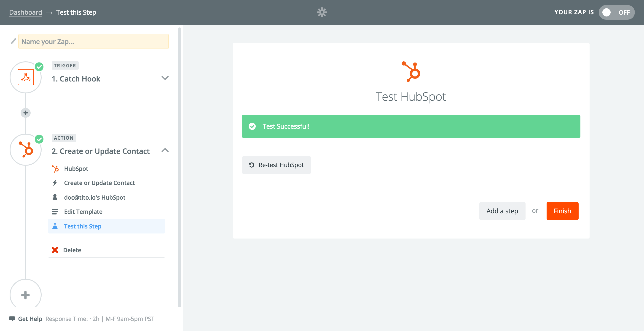Go to Dashboard link in breadcrumb
This screenshot has height=331, width=644.
click(26, 12)
